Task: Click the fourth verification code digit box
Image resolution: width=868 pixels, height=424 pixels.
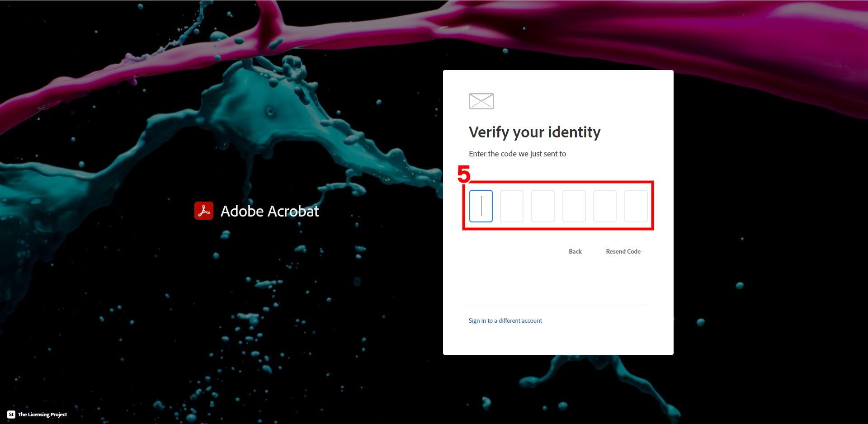Action: coord(574,206)
